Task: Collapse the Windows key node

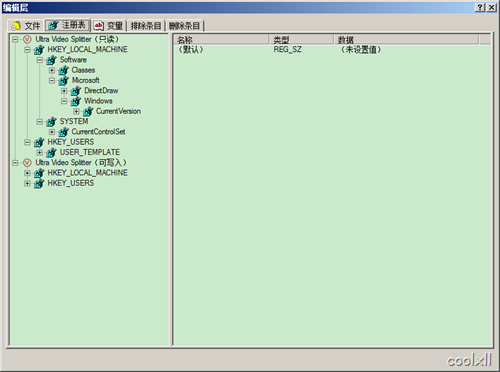Action: click(64, 101)
